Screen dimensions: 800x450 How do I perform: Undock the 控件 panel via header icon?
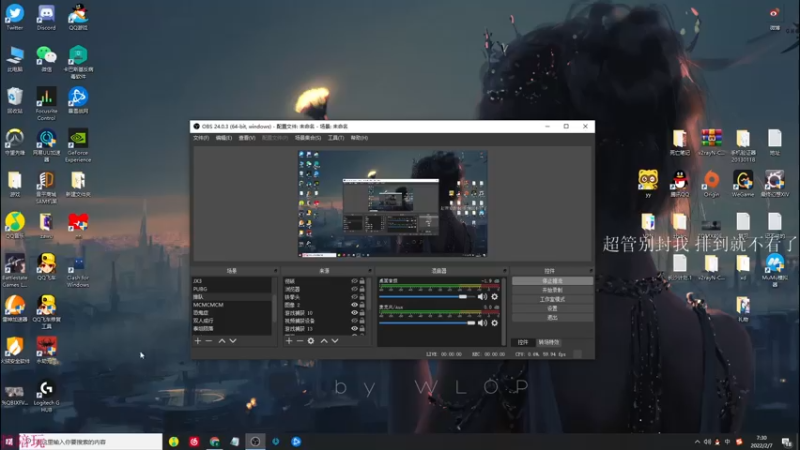[x=591, y=271]
